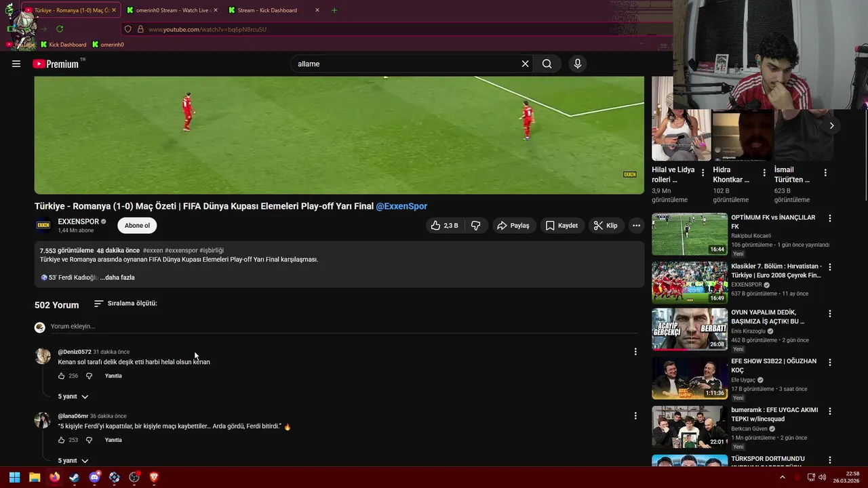
Task: Open options for Klasikler 7. Bölüm video
Action: pos(829,267)
